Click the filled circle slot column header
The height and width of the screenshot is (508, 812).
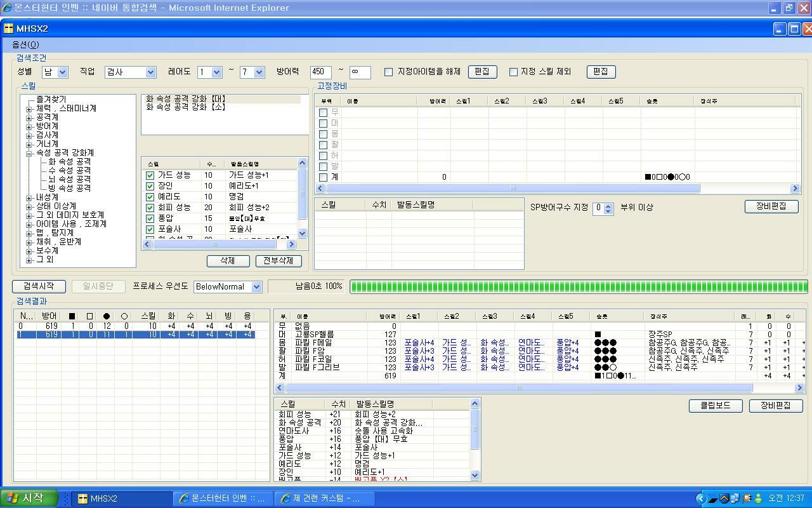coord(107,316)
